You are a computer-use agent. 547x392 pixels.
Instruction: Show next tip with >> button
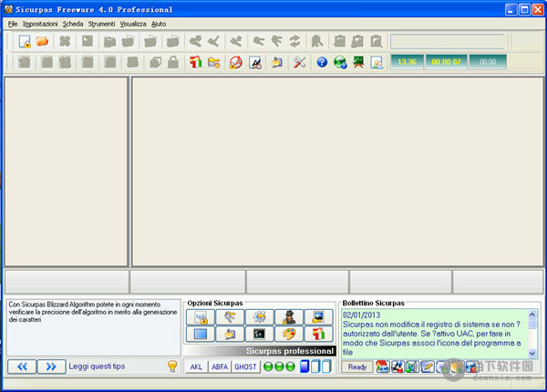tap(51, 366)
